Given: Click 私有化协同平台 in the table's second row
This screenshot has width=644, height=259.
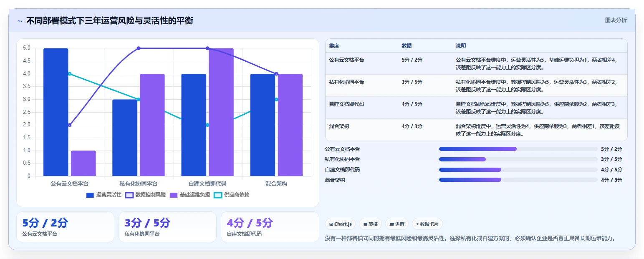Looking at the screenshot, I should tap(346, 82).
